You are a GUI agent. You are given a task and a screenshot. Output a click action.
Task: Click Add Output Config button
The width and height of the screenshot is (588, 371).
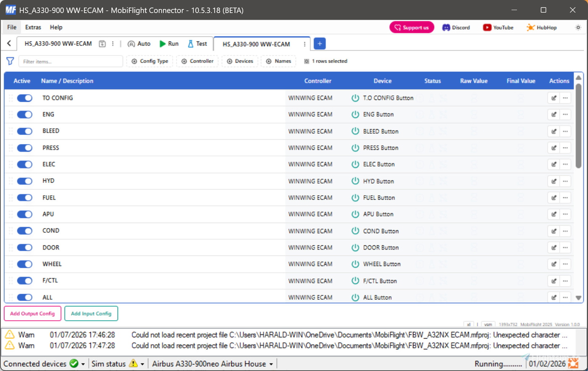(x=32, y=313)
